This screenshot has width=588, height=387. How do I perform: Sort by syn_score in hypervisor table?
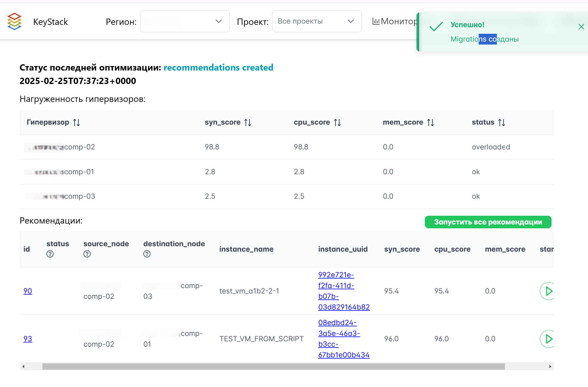[x=247, y=123]
